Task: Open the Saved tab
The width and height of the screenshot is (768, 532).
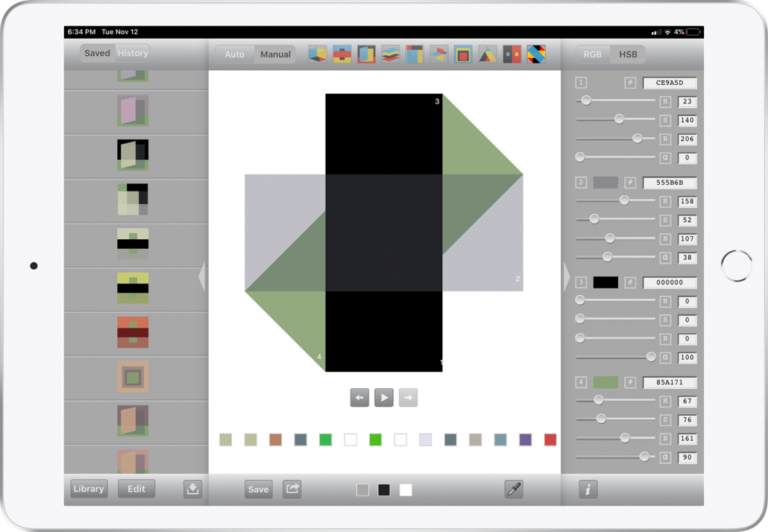Action: [97, 53]
